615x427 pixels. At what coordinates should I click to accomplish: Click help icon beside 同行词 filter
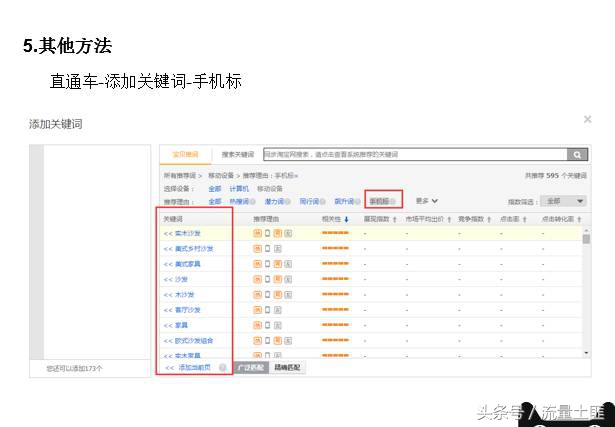coord(323,202)
